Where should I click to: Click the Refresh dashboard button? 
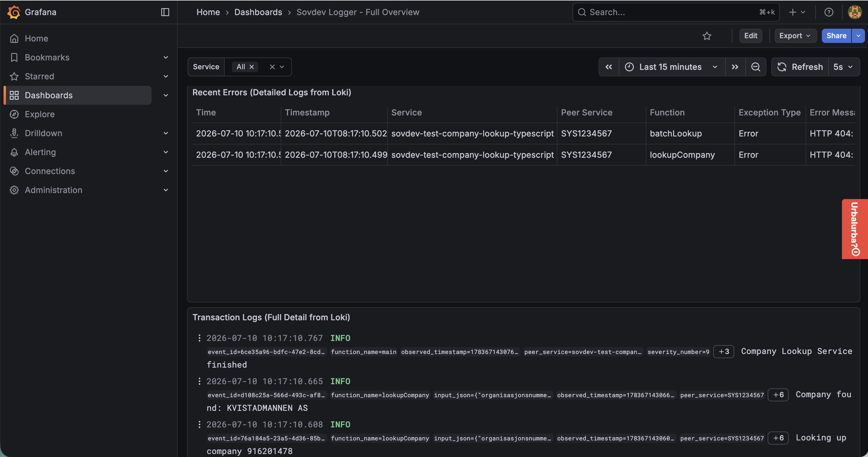(800, 67)
